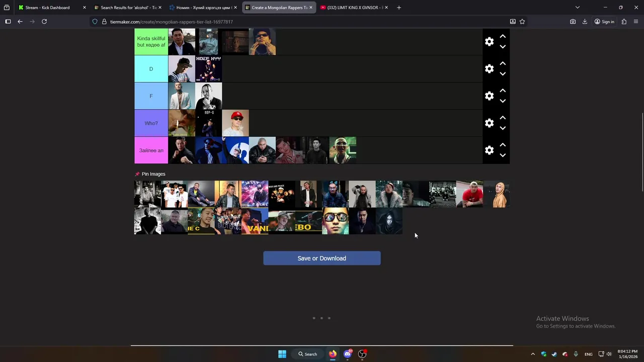This screenshot has width=644, height=362.
Task: Move Kinda skillful tier row down
Action: point(503,47)
